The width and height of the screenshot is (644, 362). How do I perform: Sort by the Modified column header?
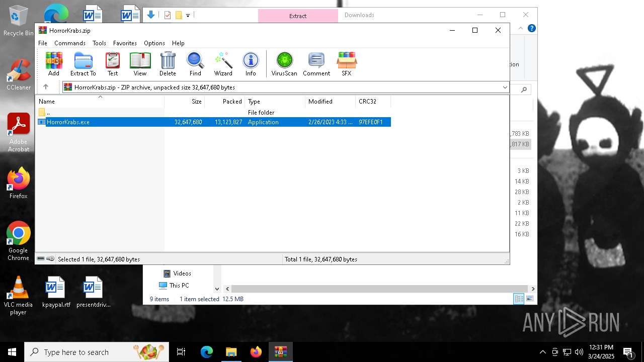330,102
